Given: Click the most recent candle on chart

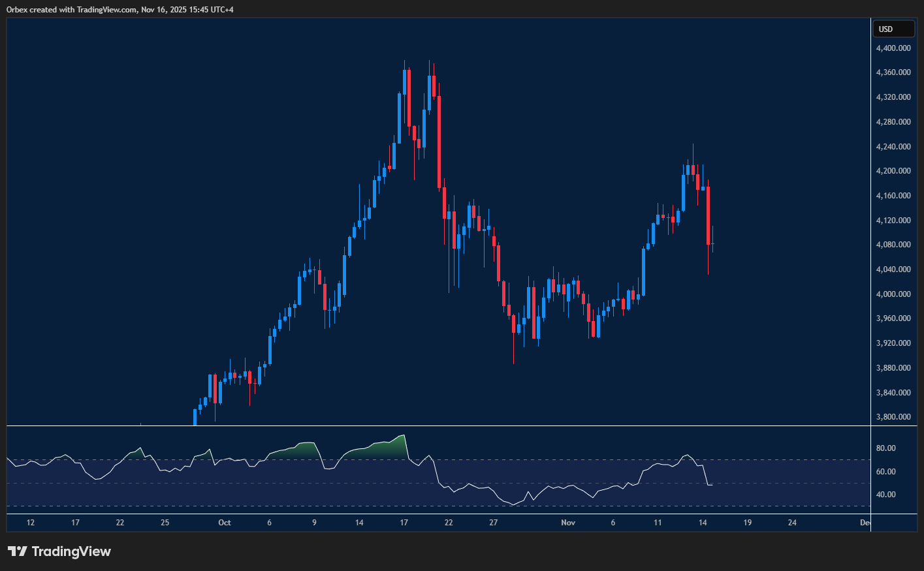Looking at the screenshot, I should pos(712,243).
